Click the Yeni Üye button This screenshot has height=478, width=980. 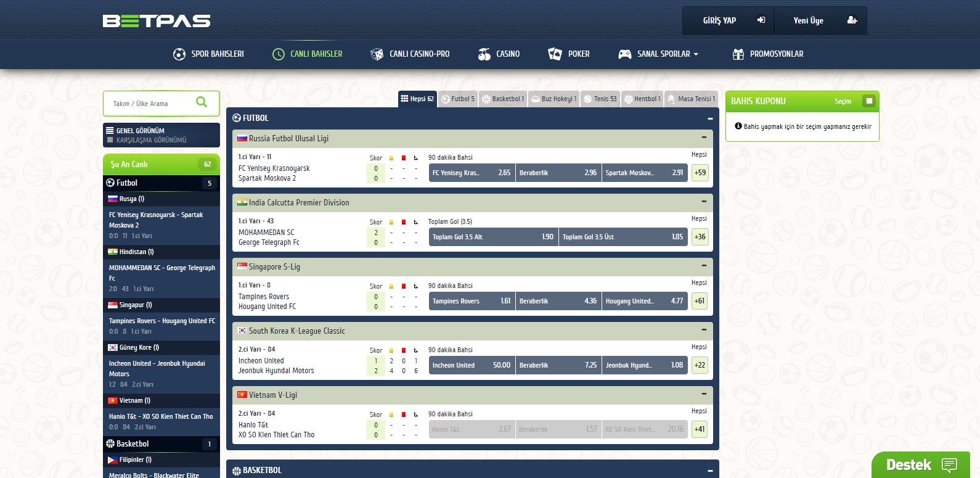[x=820, y=20]
